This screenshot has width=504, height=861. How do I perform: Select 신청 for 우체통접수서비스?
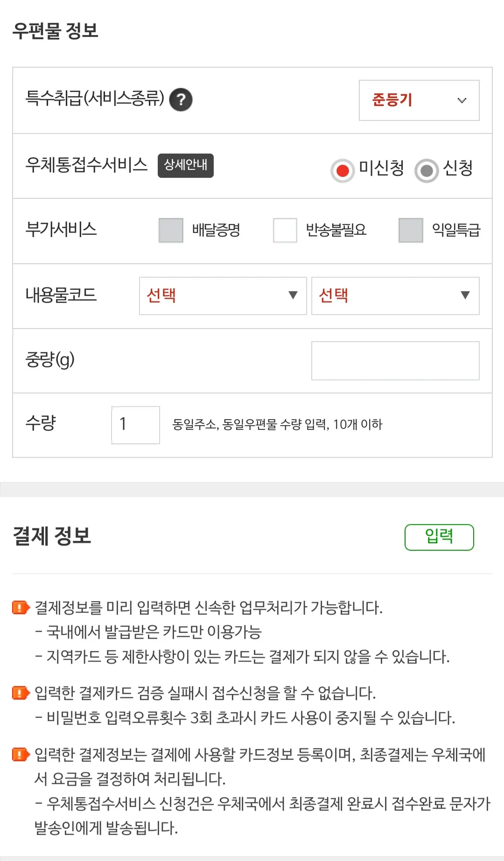point(426,170)
